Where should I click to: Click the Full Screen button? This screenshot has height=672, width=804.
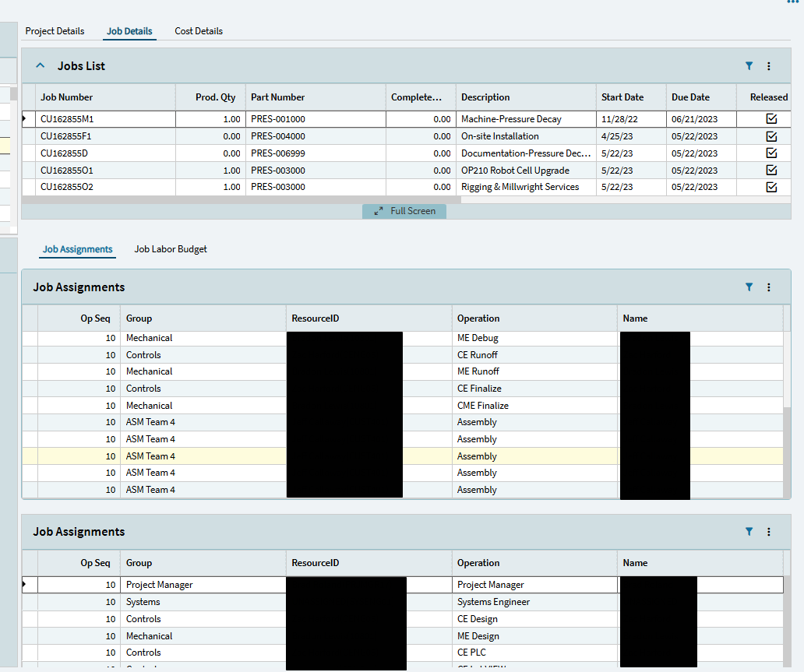[x=404, y=211]
